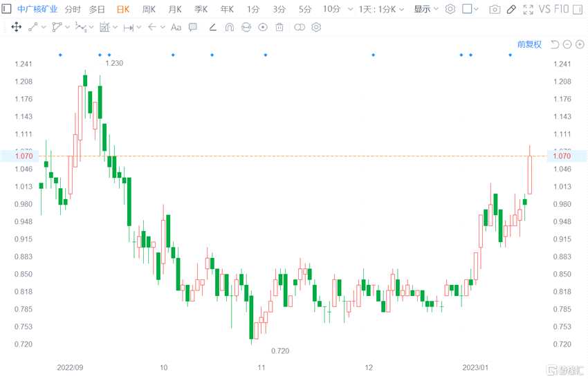Switch to the 周K tab
This screenshot has height=379, width=588.
(149, 9)
